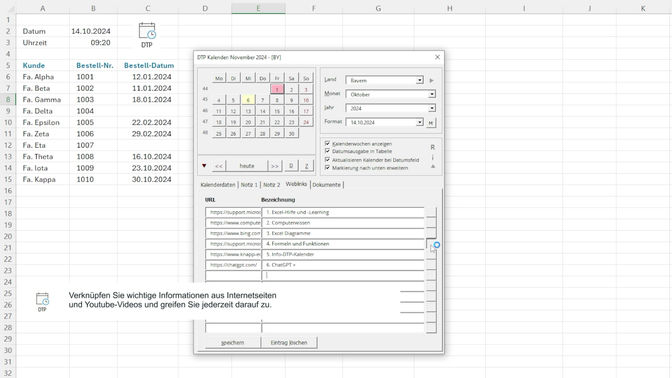Click cell Fa. Gamma
Image resolution: width=672 pixels, height=378 pixels.
(x=42, y=99)
